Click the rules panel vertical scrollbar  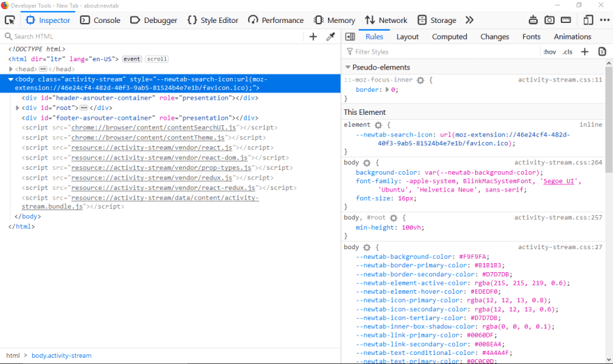pos(609,119)
